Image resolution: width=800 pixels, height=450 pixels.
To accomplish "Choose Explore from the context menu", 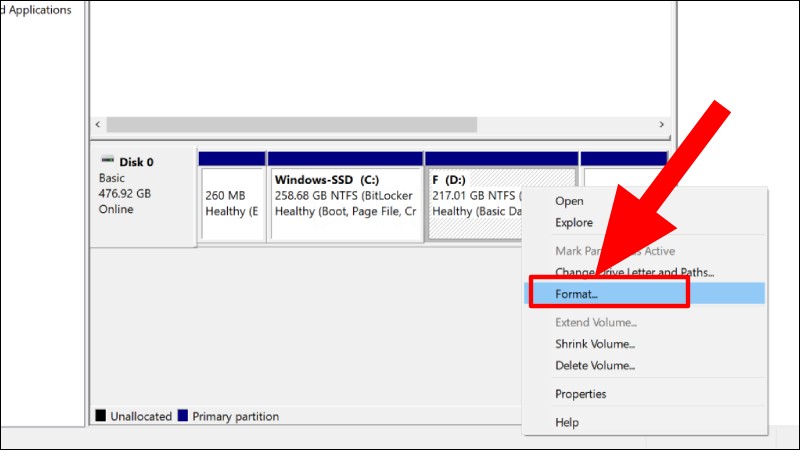I will click(x=574, y=223).
